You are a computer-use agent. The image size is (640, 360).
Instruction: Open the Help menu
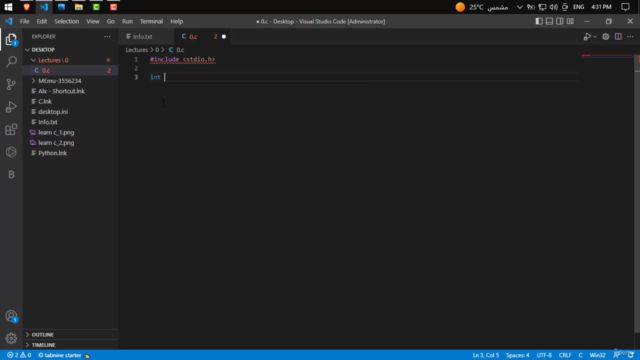click(176, 21)
